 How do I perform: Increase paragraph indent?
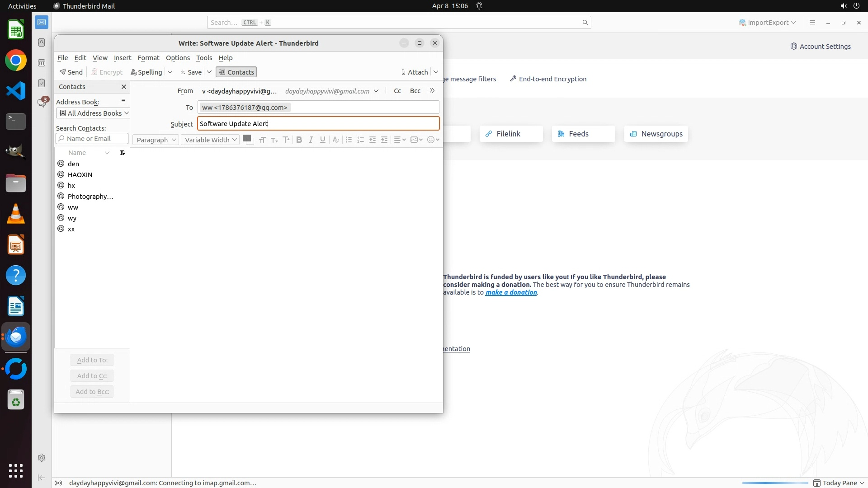384,140
